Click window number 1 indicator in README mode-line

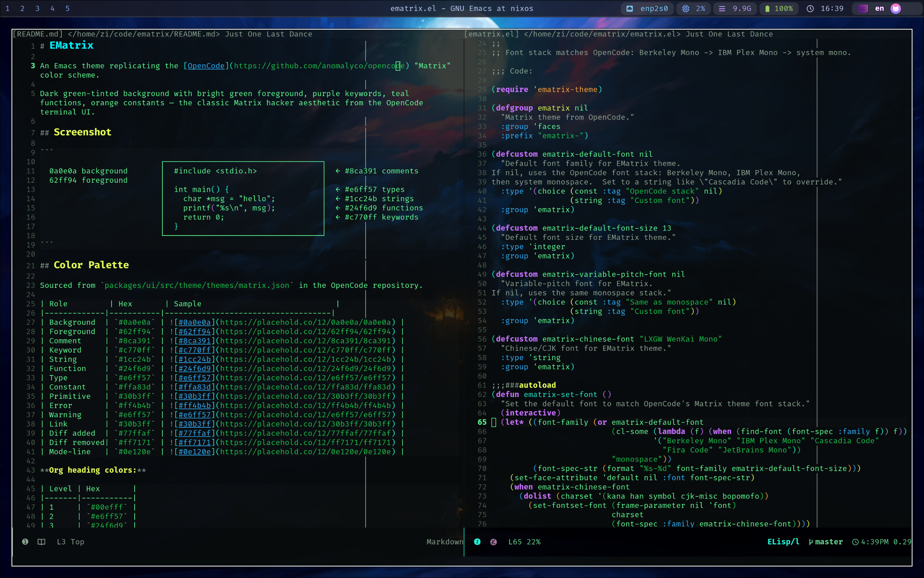pyautogui.click(x=25, y=542)
